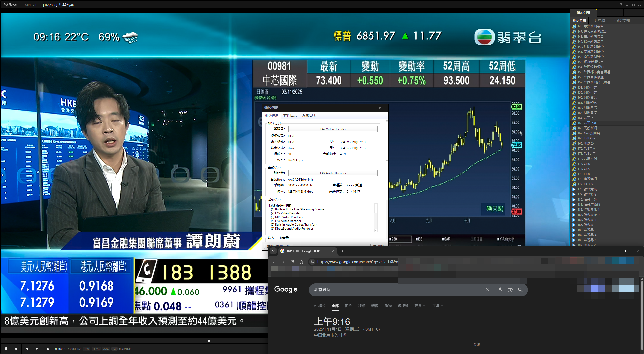Click the LAV Video Decoder button
The image size is (644, 354).
(x=333, y=129)
